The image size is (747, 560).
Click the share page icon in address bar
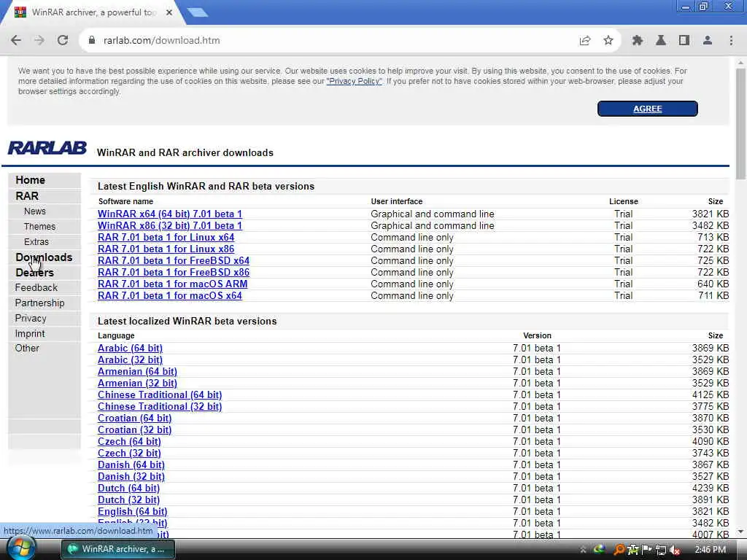585,41
